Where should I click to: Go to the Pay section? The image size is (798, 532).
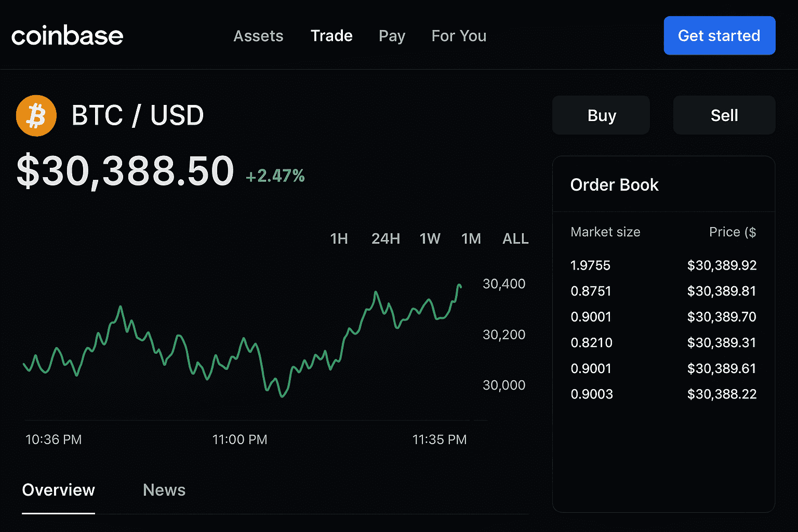[x=392, y=36]
